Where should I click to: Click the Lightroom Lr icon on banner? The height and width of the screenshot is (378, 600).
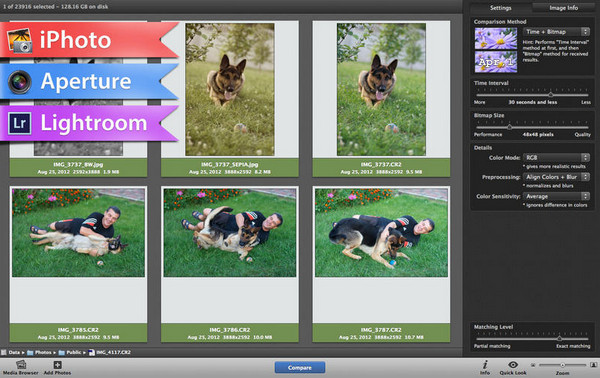(20, 123)
